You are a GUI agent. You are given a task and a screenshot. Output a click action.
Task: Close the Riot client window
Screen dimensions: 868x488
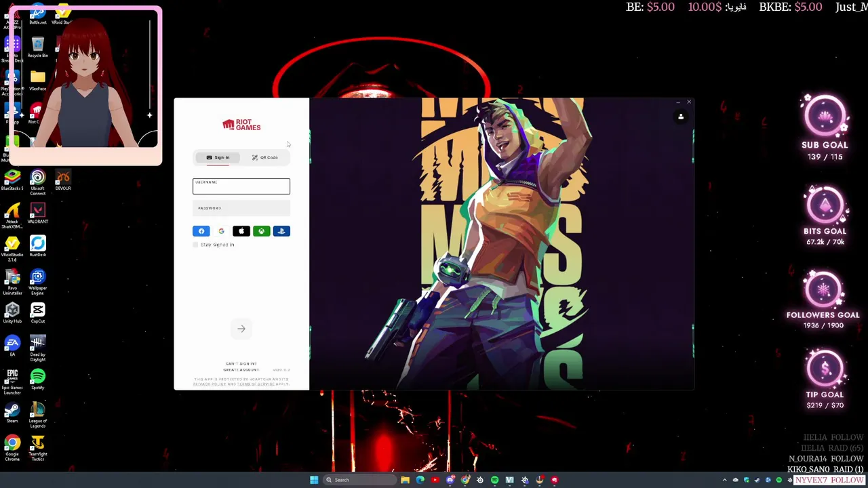pos(689,102)
